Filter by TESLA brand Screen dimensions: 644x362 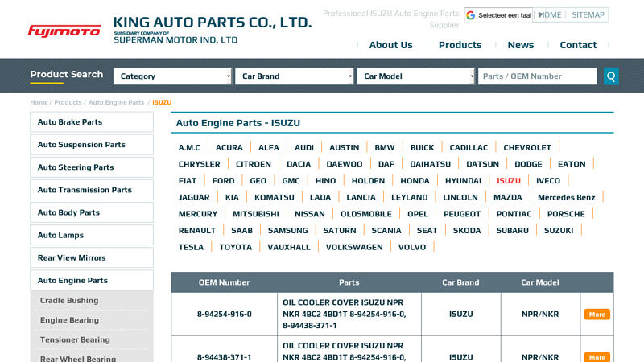[x=191, y=248]
